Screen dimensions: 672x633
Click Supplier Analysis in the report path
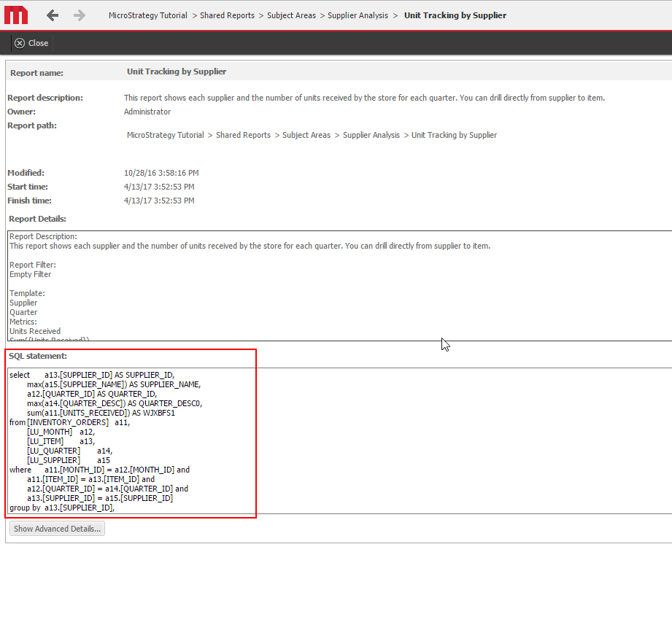pos(371,135)
